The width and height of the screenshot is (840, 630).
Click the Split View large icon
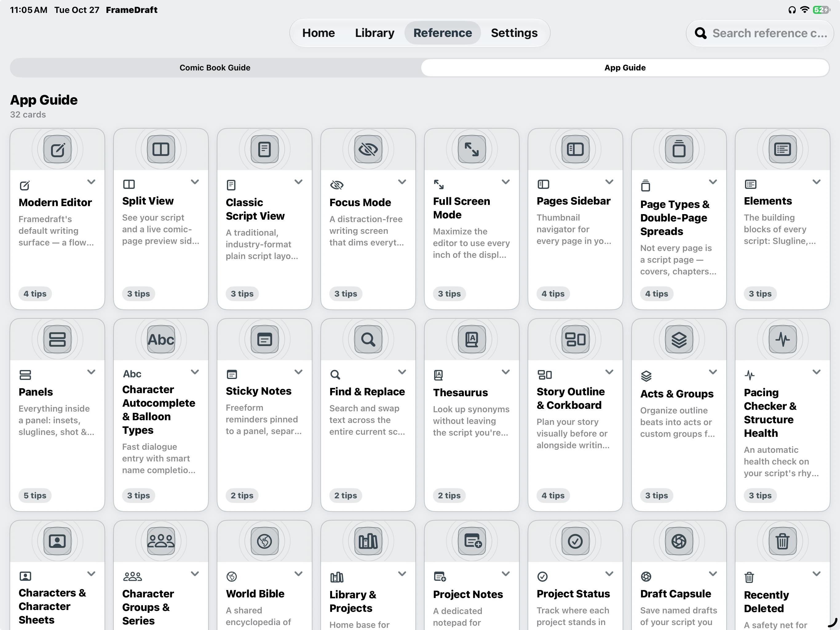click(161, 149)
